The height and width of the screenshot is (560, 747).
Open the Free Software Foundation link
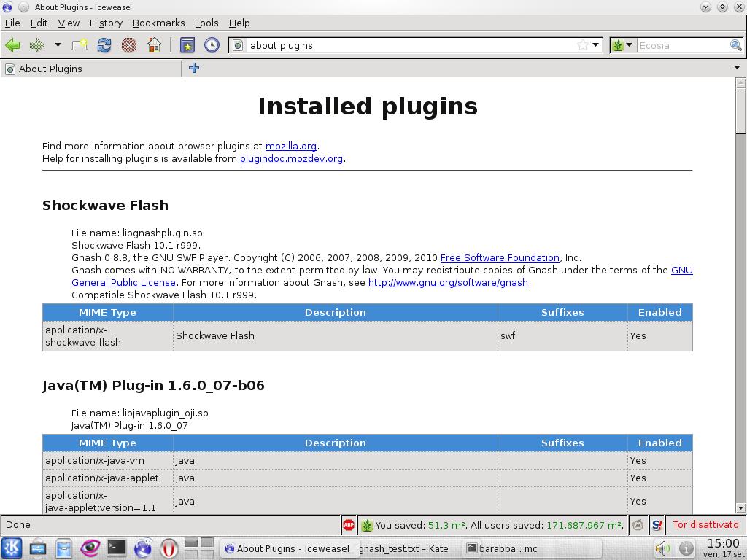[x=500, y=257]
